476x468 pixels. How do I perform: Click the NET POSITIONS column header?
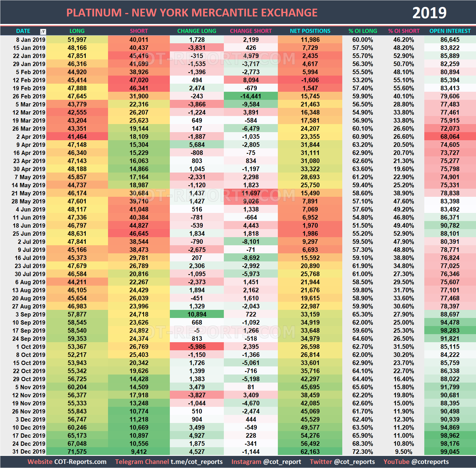click(310, 31)
